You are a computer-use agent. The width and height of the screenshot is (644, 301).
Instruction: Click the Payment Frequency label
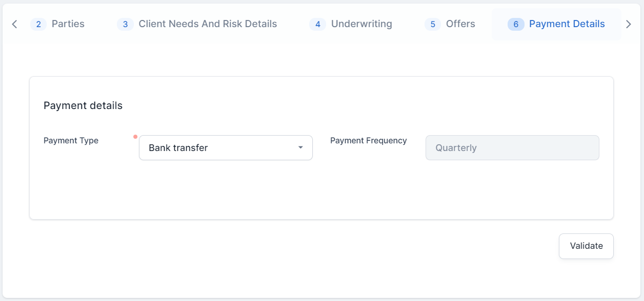click(x=368, y=141)
